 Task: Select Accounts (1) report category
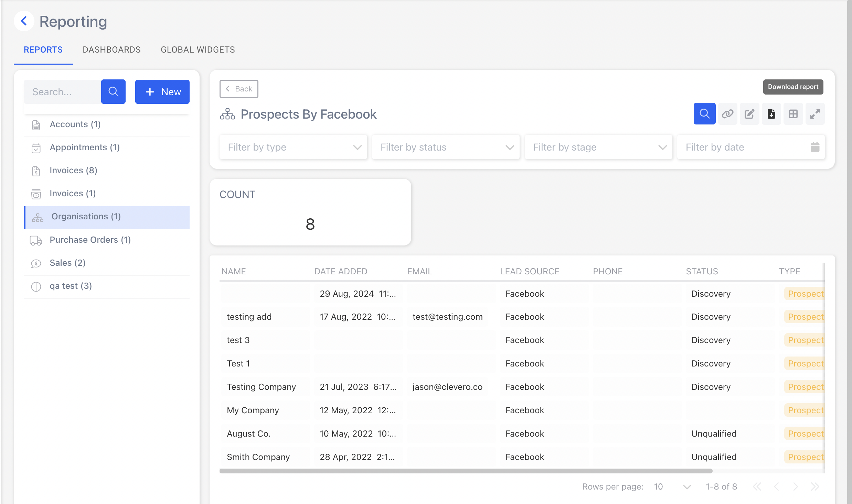[107, 124]
